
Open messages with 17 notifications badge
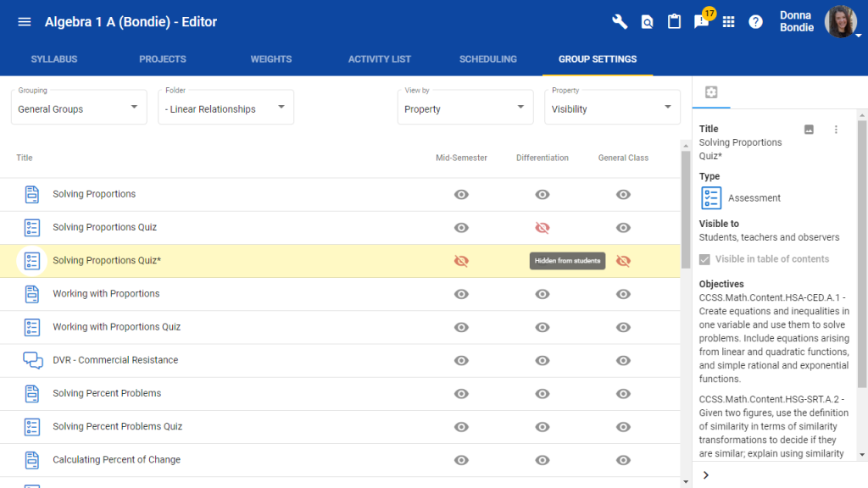pos(701,22)
